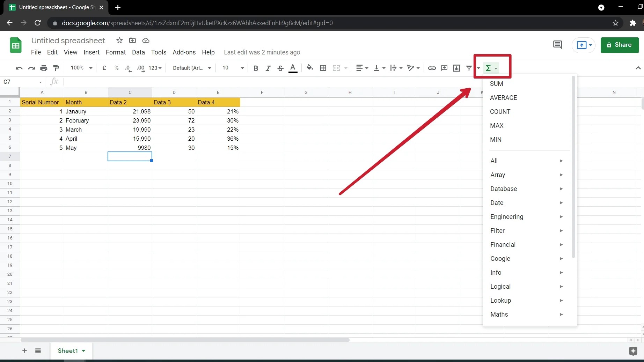This screenshot has width=644, height=362.
Task: Click the Fill color bucket icon
Action: 310,68
